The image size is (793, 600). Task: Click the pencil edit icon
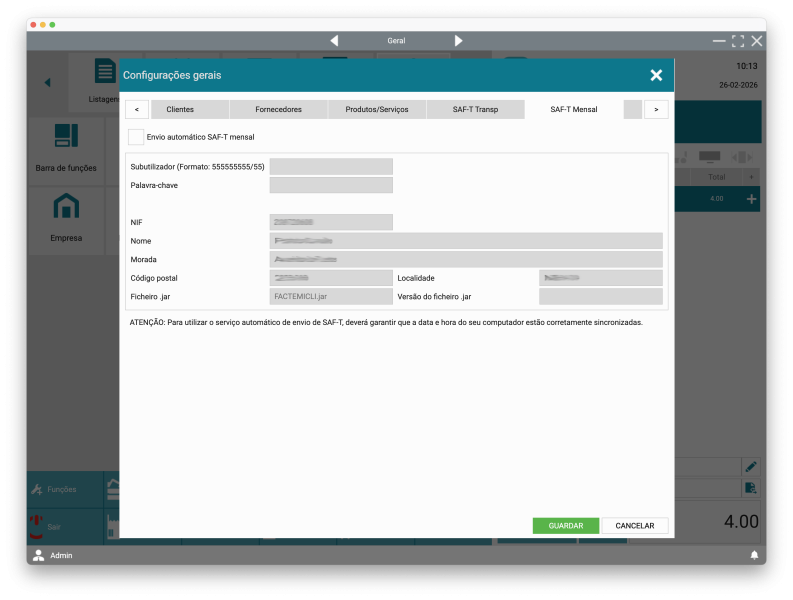coord(750,466)
